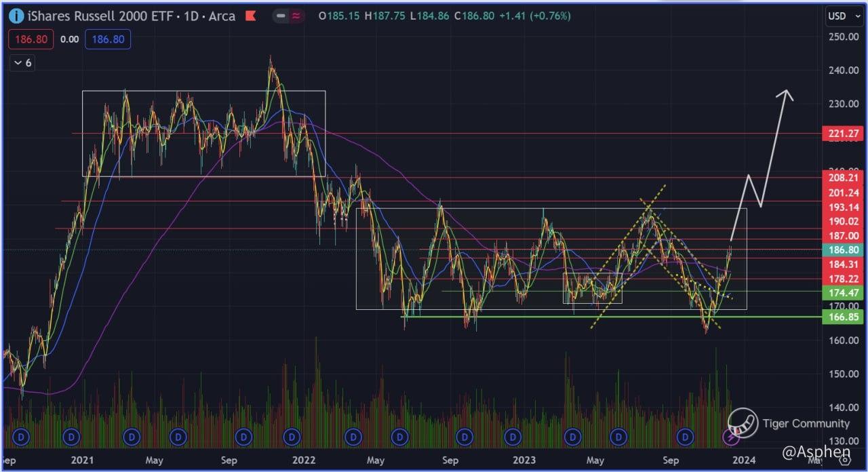The image size is (868, 472).
Task: Click the 0.00 spread value
Action: (69, 39)
